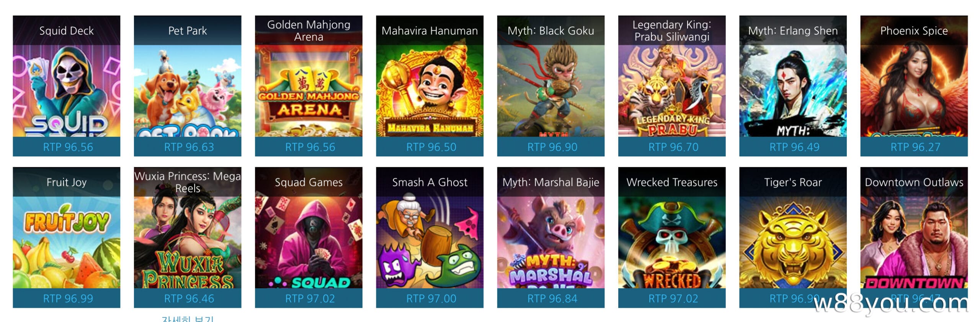This screenshot has width=980, height=322.
Task: Open the Korean details link below Wuxia Princess
Action: (x=188, y=319)
